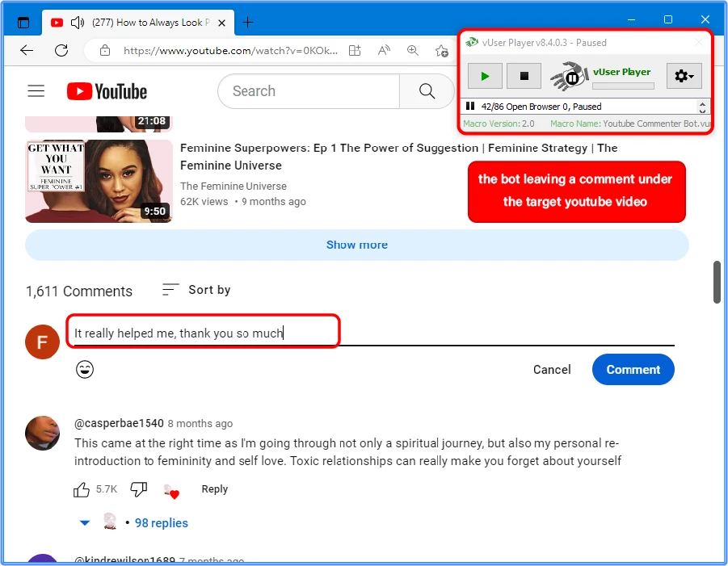728x566 pixels.
Task: Click the browser address bar URL
Action: [x=230, y=50]
